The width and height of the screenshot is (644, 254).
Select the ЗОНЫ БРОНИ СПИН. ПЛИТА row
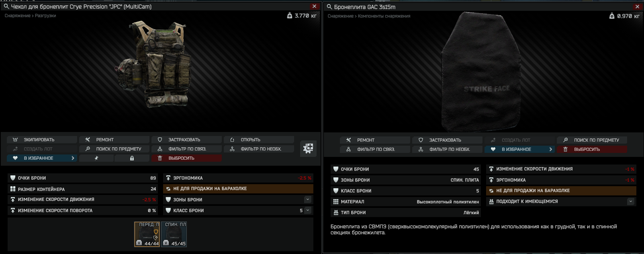pyautogui.click(x=406, y=180)
